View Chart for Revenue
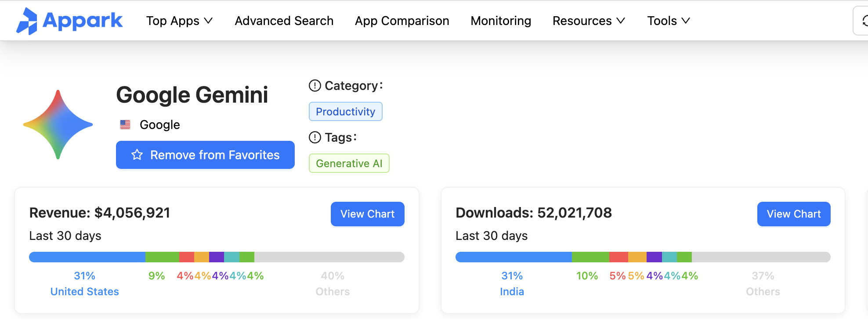The width and height of the screenshot is (868, 336). pyautogui.click(x=367, y=214)
